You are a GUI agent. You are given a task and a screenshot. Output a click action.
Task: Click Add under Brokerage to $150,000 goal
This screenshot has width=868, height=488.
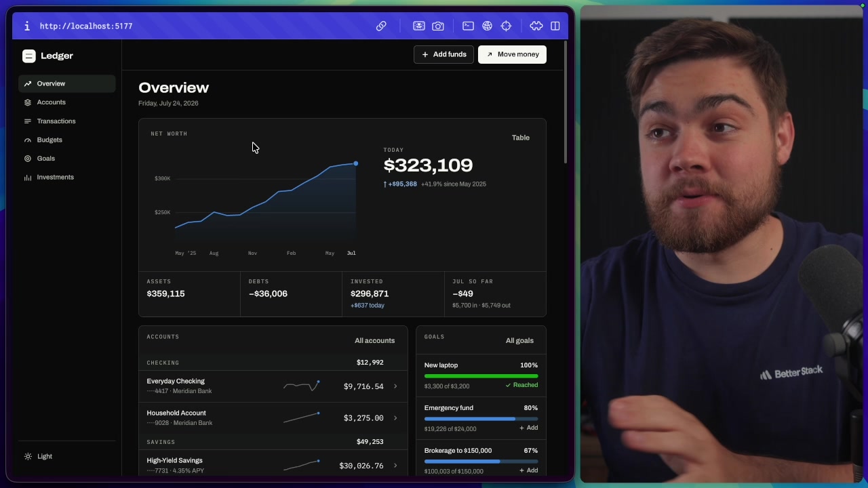[529, 470]
